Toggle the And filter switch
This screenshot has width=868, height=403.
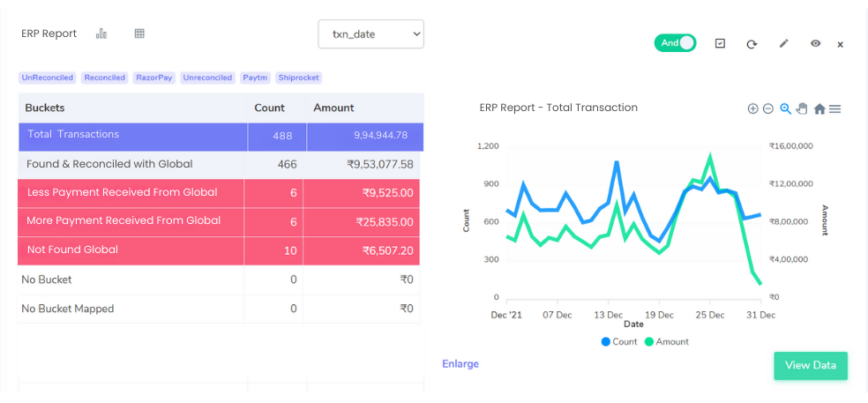tap(675, 42)
